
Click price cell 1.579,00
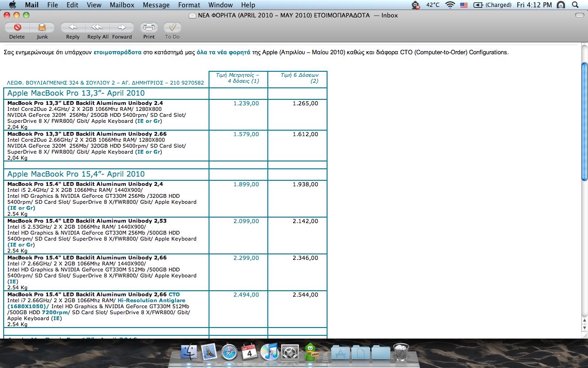246,134
